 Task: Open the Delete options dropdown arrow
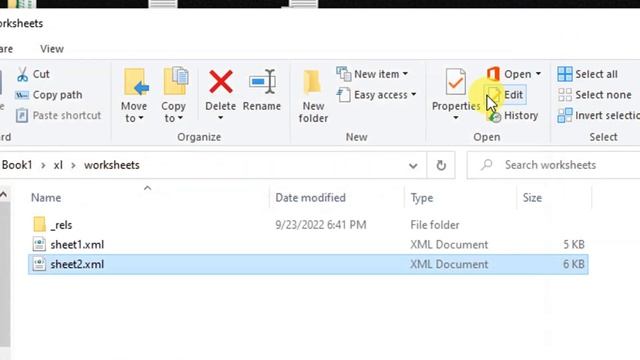pyautogui.click(x=220, y=118)
